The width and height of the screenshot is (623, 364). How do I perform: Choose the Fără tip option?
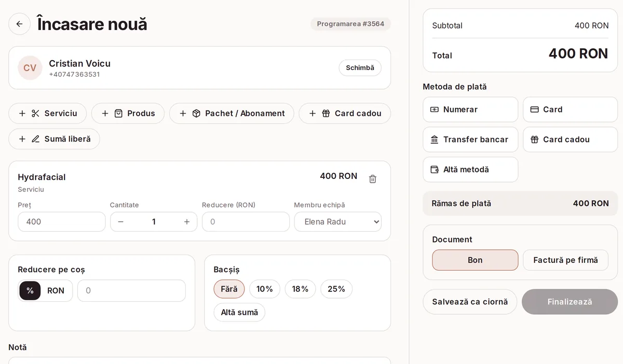[229, 289]
